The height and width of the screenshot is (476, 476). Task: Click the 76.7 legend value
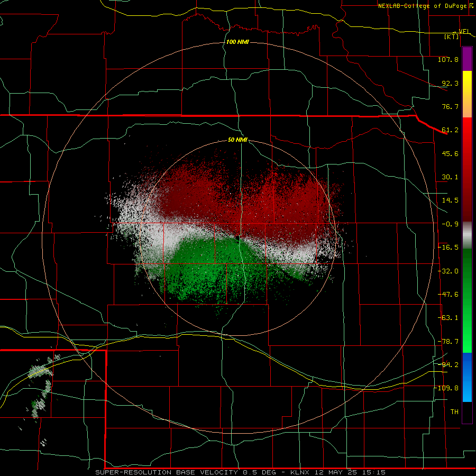point(450,106)
